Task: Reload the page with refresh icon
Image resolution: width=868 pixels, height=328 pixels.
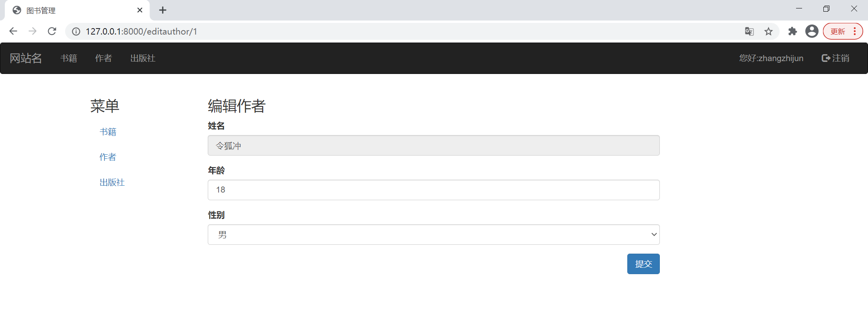Action: pyautogui.click(x=52, y=31)
